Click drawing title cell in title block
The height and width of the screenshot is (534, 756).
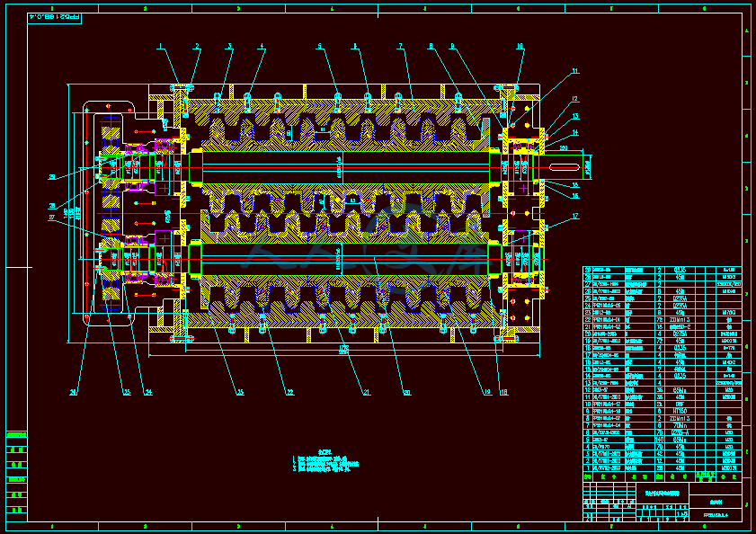662,493
